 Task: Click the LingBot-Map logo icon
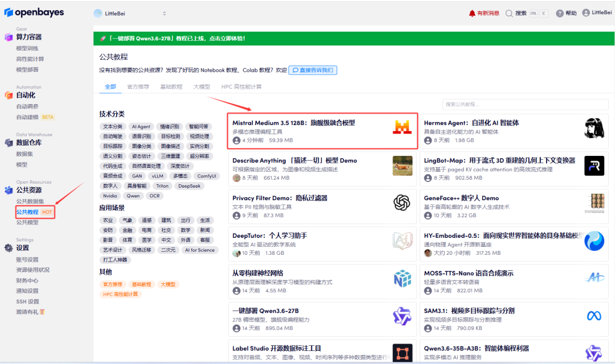[x=594, y=166]
